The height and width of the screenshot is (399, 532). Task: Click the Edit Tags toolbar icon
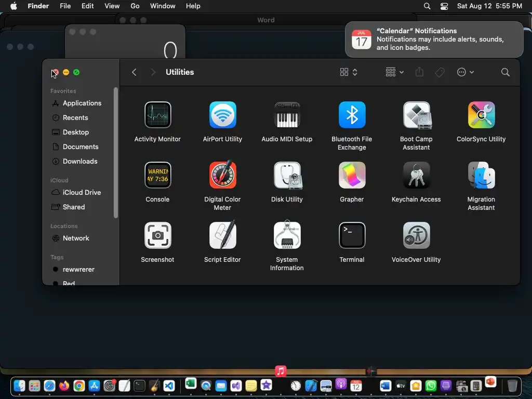tap(440, 72)
